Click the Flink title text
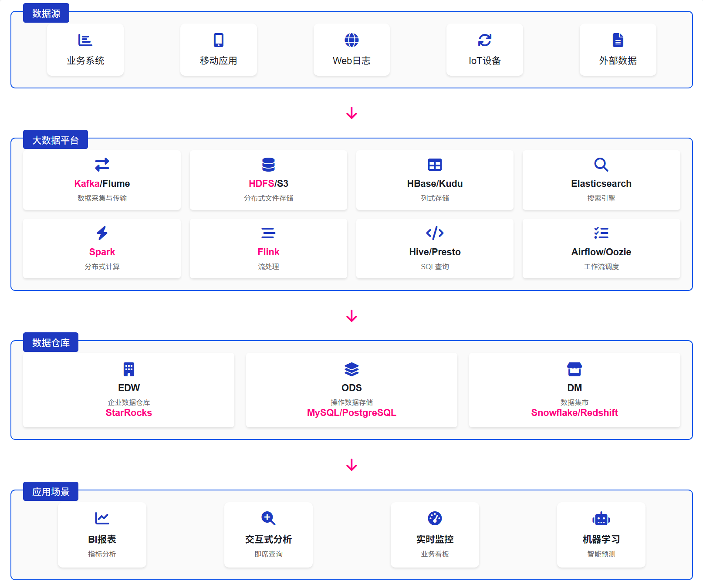Viewport: 703px width, 588px height. [x=268, y=252]
